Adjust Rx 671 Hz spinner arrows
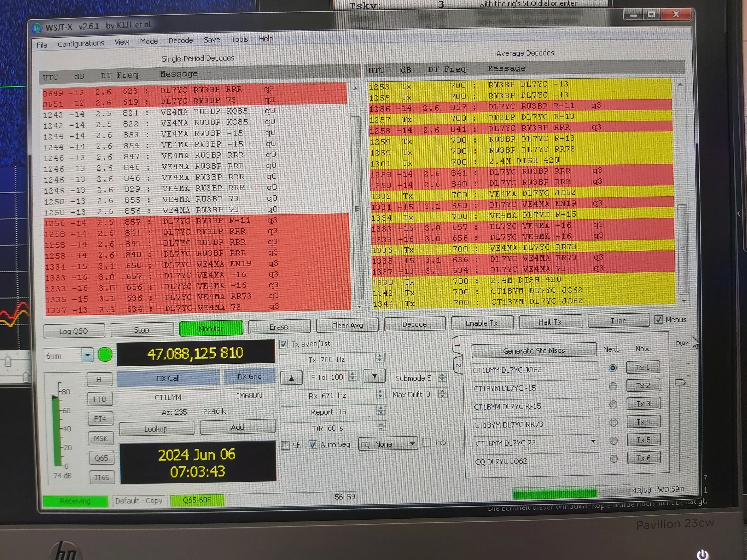The height and width of the screenshot is (560, 747). (380, 394)
